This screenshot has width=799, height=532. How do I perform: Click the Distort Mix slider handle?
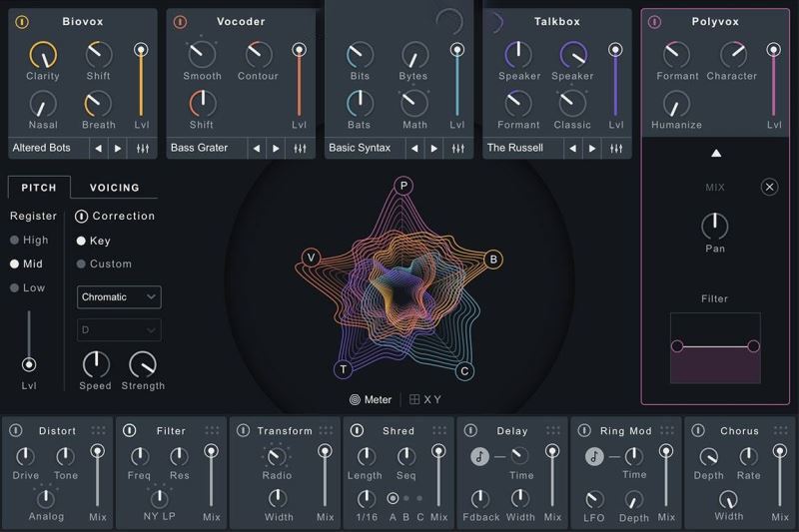coord(97,451)
